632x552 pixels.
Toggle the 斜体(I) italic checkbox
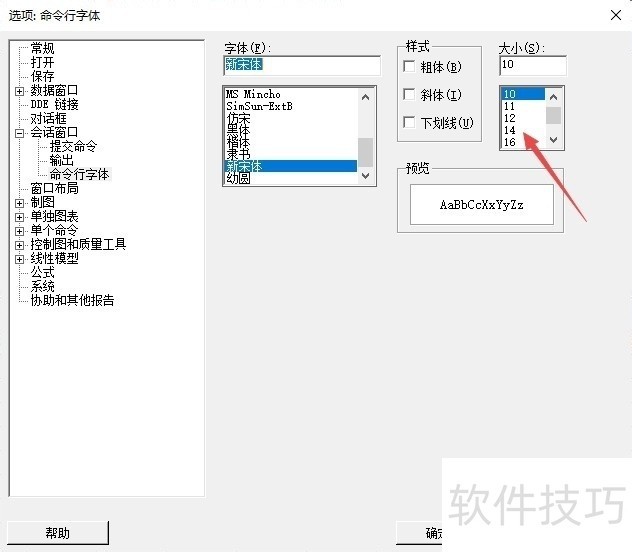(x=409, y=95)
